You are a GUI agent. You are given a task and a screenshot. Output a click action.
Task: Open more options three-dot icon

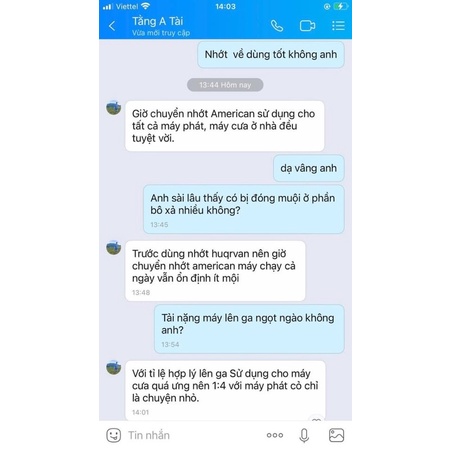coord(275,435)
